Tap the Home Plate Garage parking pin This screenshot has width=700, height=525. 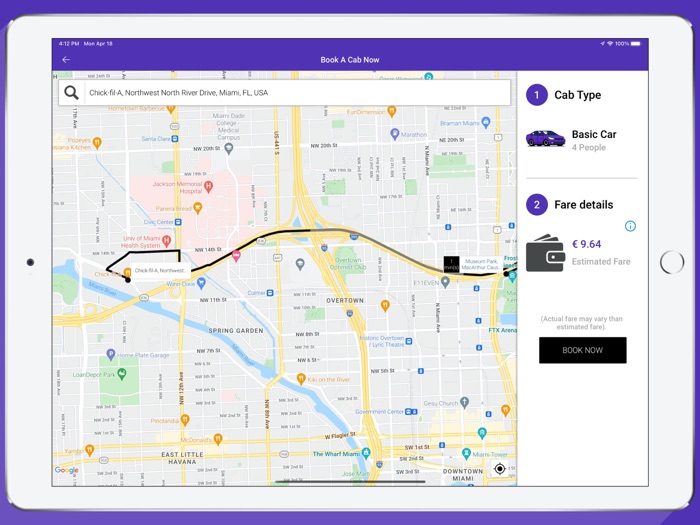click(111, 354)
